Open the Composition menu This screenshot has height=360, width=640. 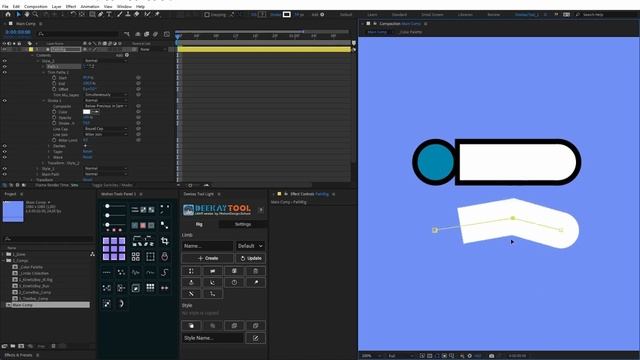[36, 7]
